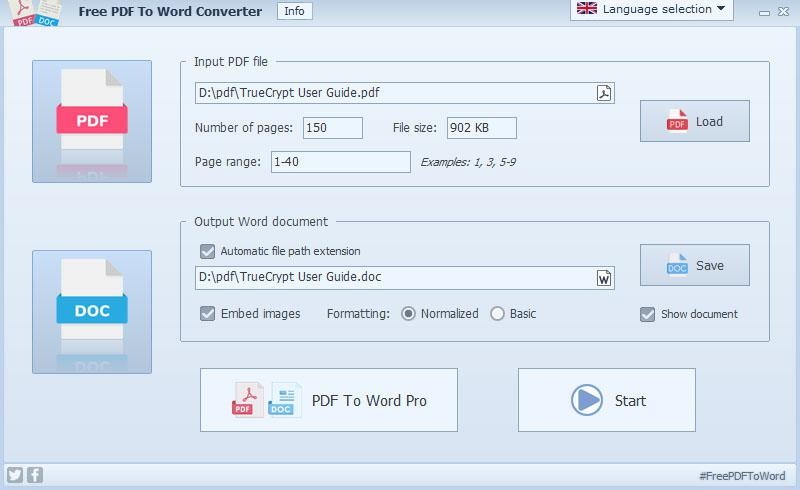Click the Number of pages field
The height and width of the screenshot is (490, 800).
click(333, 128)
